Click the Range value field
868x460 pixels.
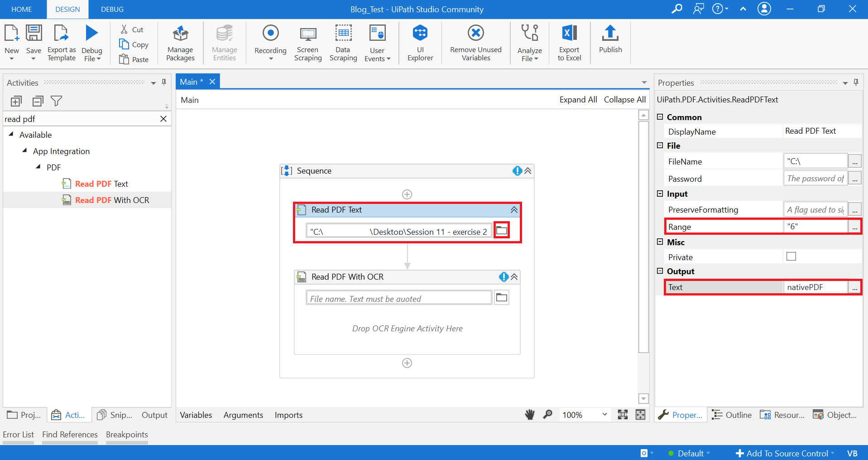point(815,227)
